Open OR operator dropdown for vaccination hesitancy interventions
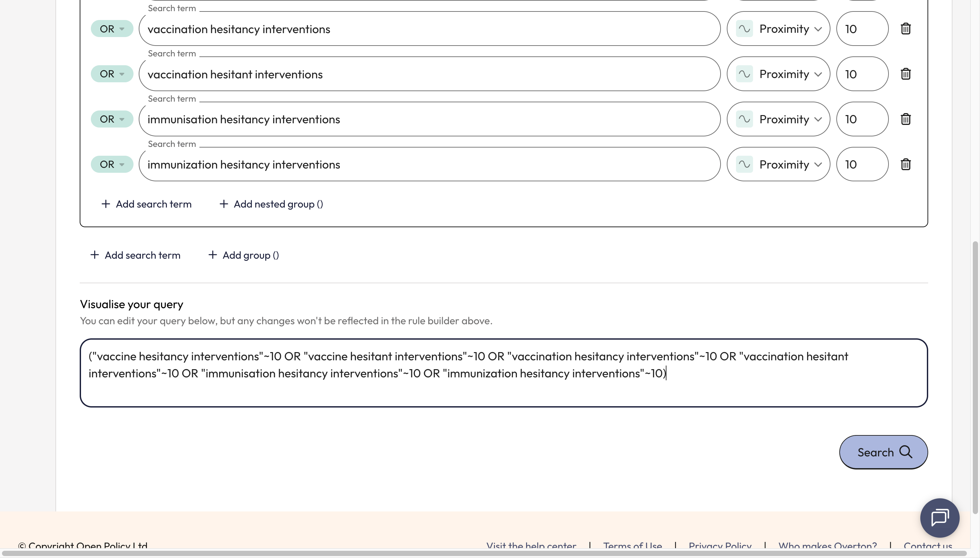The width and height of the screenshot is (980, 558). [x=112, y=29]
